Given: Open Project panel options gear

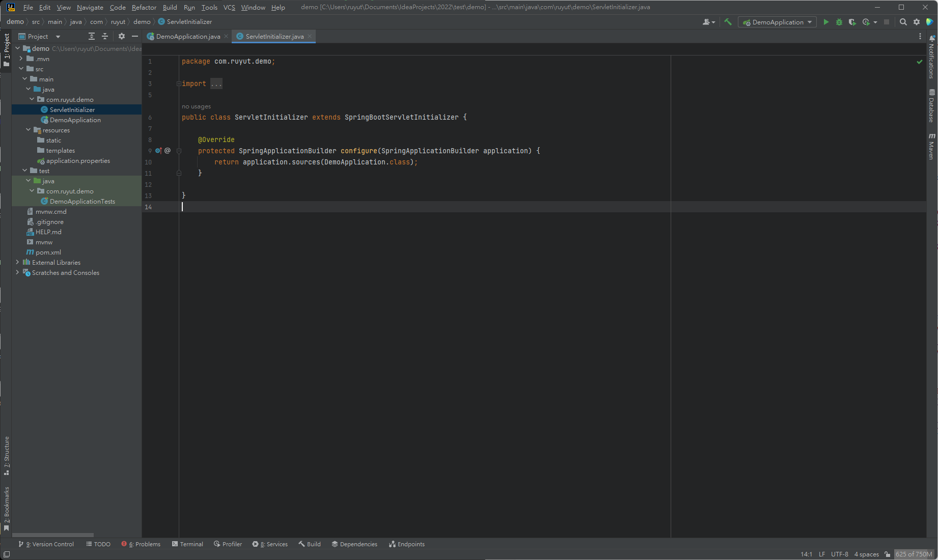Looking at the screenshot, I should (x=122, y=36).
